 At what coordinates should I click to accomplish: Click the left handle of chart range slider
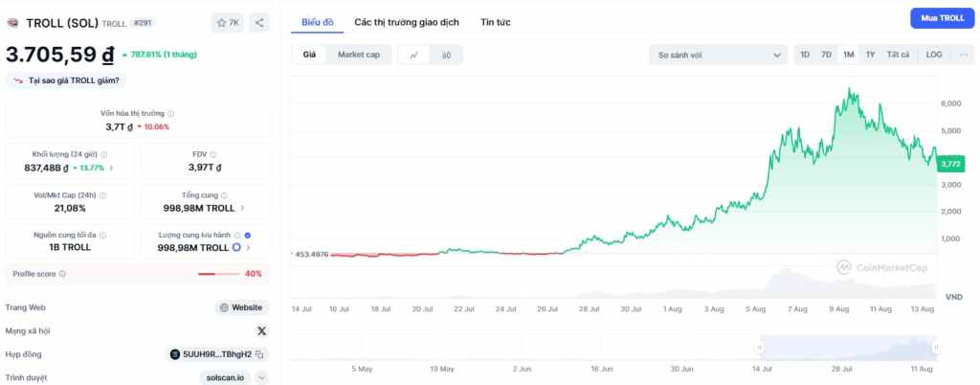(x=759, y=347)
